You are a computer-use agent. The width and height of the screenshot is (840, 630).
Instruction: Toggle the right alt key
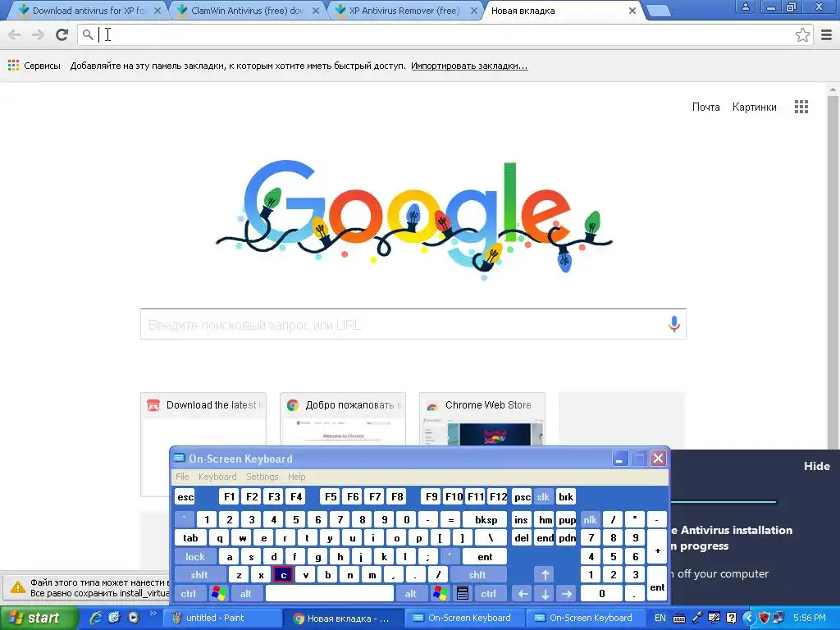click(x=410, y=594)
